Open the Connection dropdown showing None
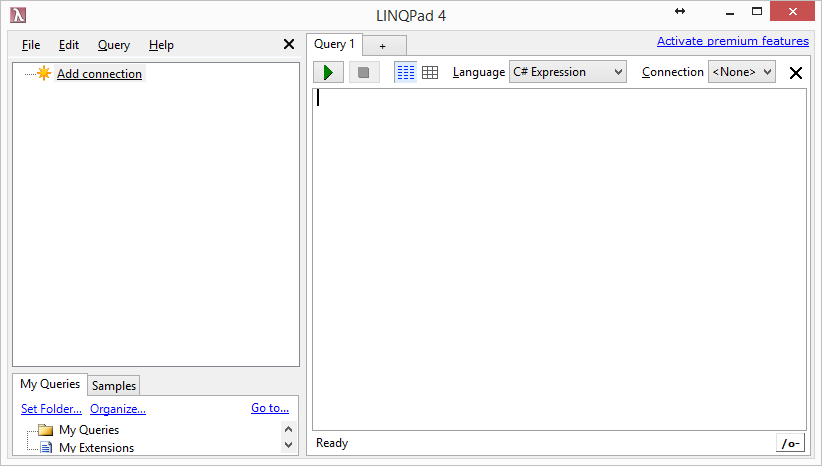The width and height of the screenshot is (822, 466). [x=742, y=72]
